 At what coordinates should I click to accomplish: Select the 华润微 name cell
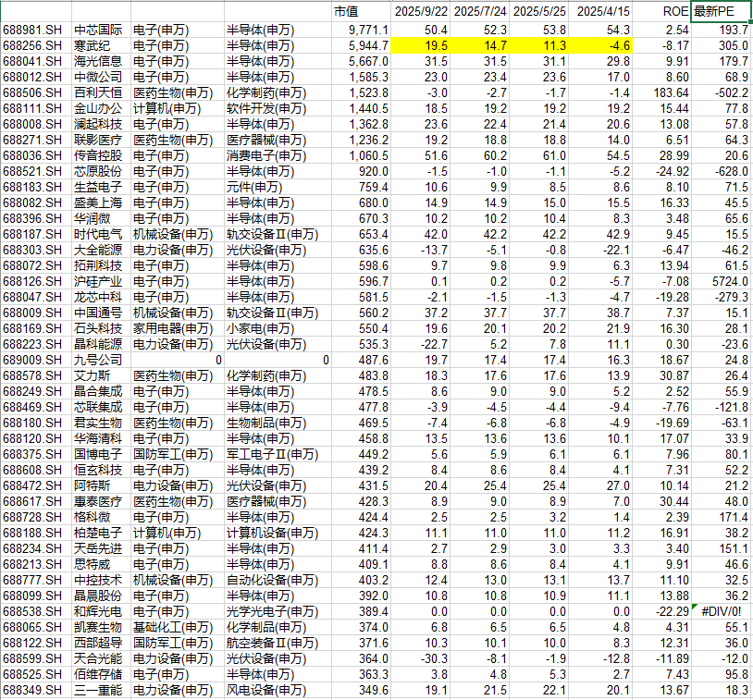point(101,218)
